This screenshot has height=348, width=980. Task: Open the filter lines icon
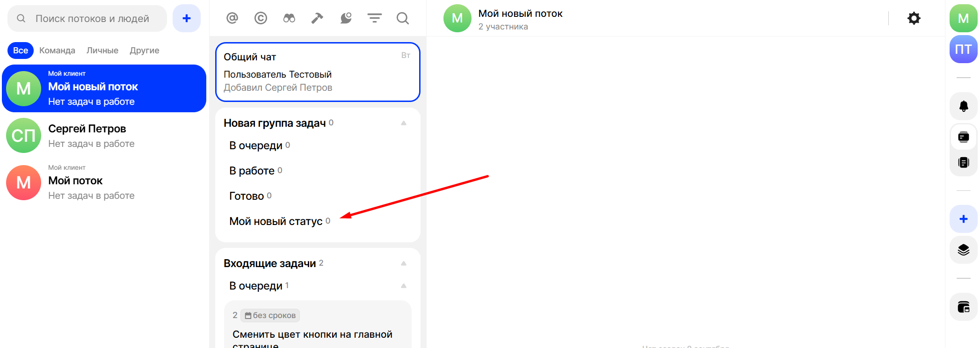pos(374,18)
